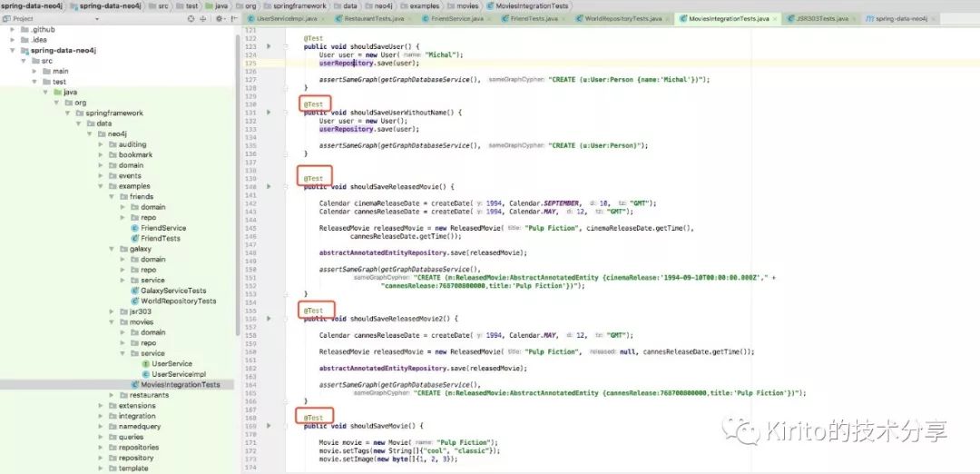Expand the .idea folder
The height and width of the screenshot is (474, 980).
[x=13, y=40]
